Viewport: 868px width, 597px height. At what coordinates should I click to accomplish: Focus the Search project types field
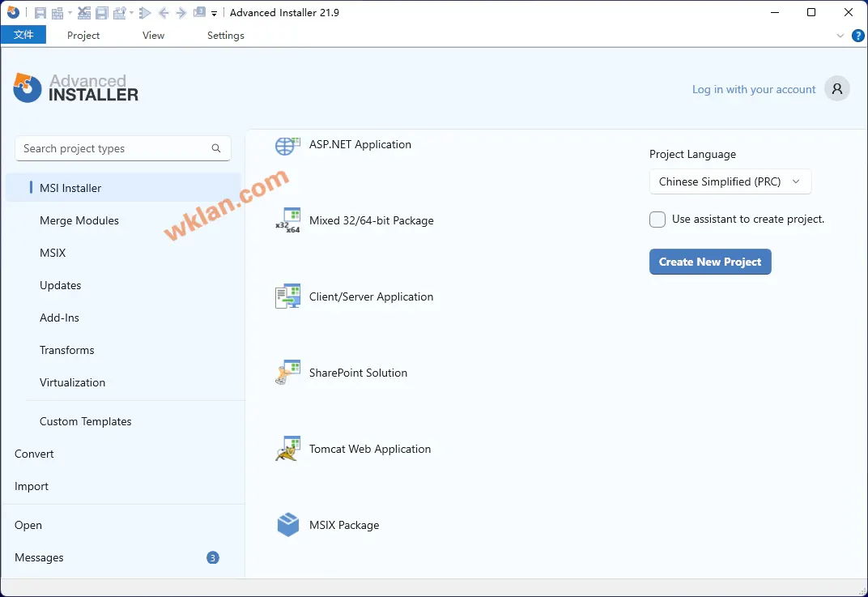(x=123, y=148)
